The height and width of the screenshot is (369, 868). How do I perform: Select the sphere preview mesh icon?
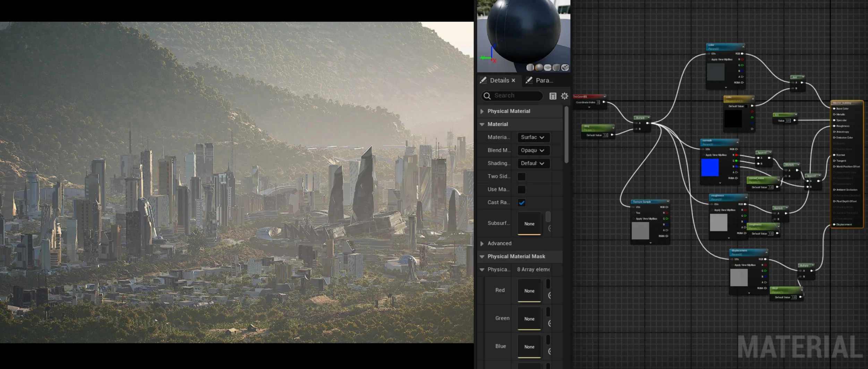(x=539, y=68)
